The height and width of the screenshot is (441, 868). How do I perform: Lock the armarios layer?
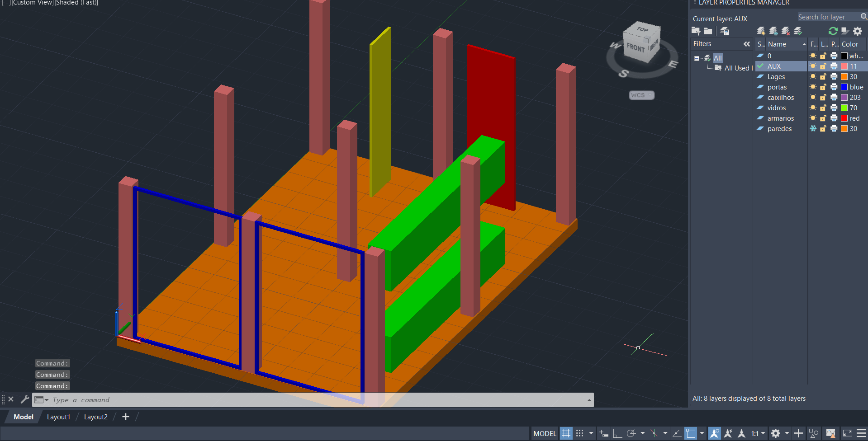(x=823, y=118)
